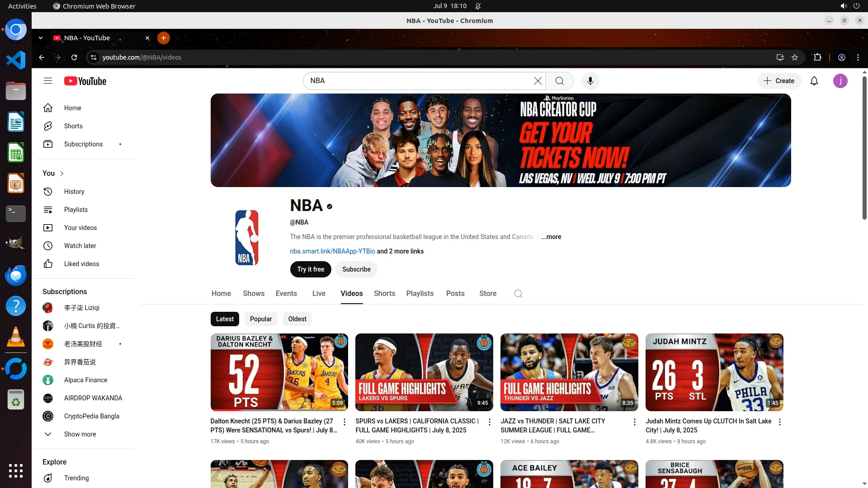Open YouTube hamburger guide menu
The width and height of the screenshot is (868, 488).
[48, 81]
